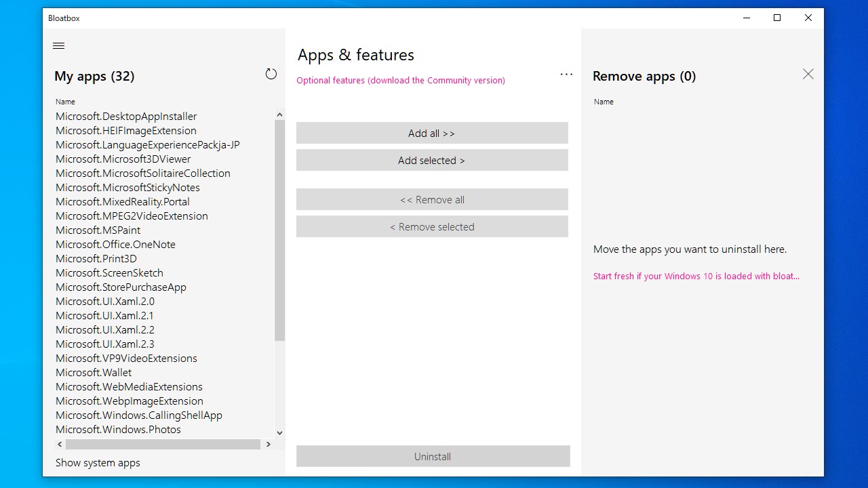Open the Start fresh Windows 10 link
This screenshot has height=488, width=868.
(x=696, y=276)
